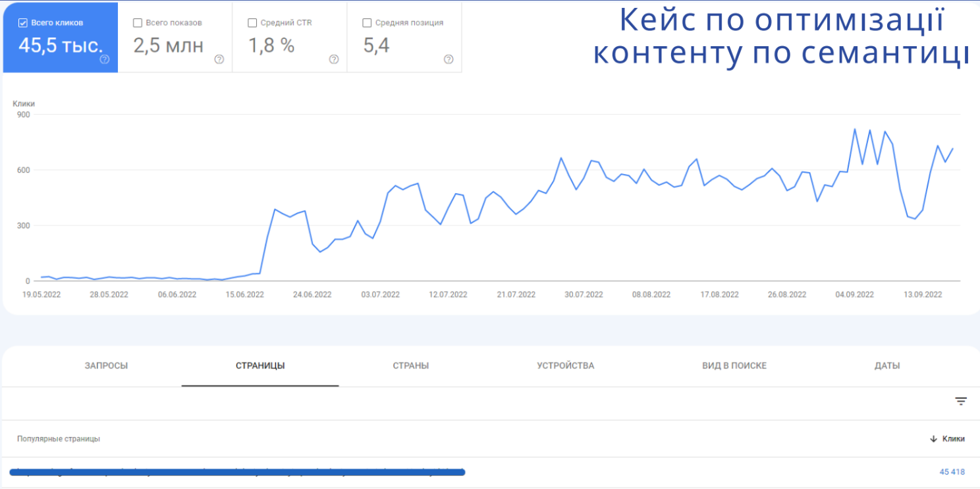Click the redacted top page URL row
Viewport: 980px width, 489px height.
(237, 472)
